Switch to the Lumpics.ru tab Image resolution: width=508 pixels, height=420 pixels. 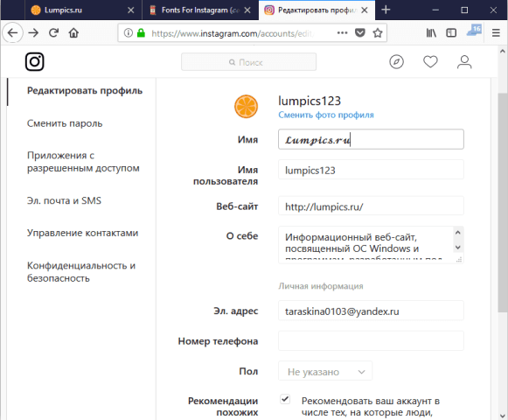[83, 10]
